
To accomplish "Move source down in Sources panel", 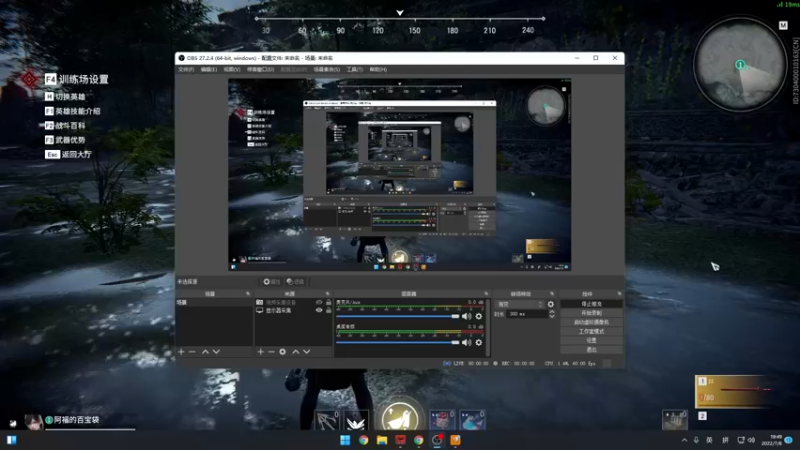I will (x=307, y=352).
